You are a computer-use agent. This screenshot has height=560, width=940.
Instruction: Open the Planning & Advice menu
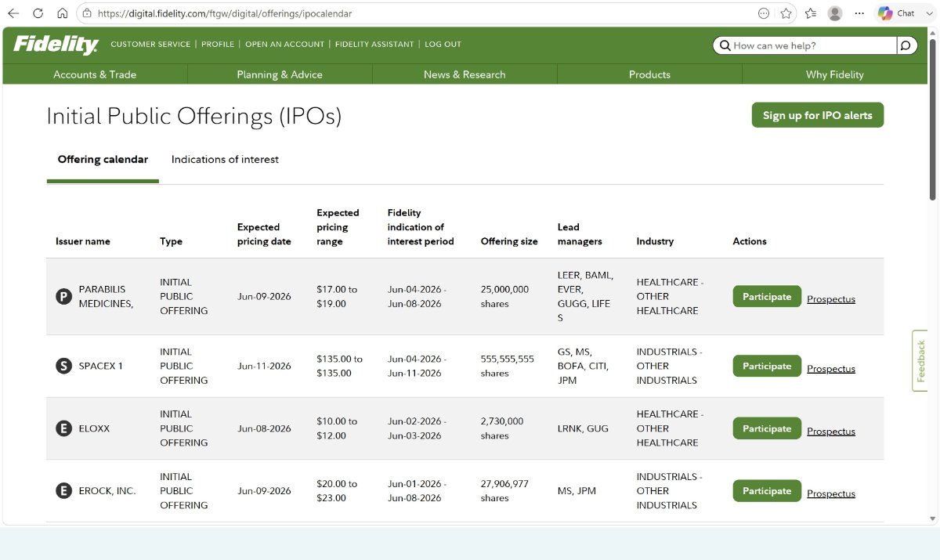[280, 74]
